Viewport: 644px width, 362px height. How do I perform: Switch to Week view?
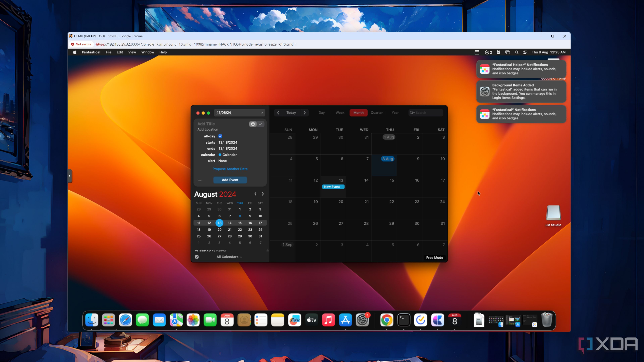[x=340, y=113]
